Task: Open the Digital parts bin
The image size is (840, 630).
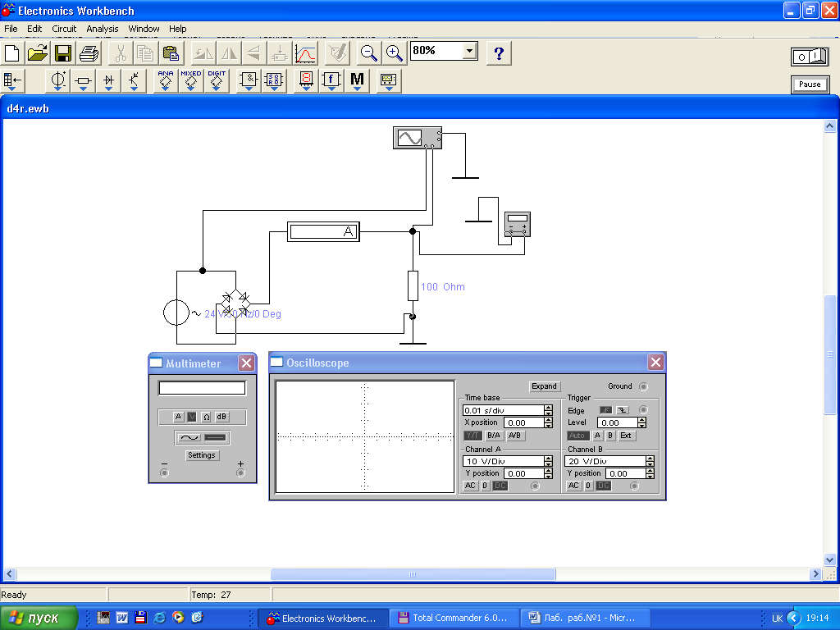Action: [x=274, y=81]
